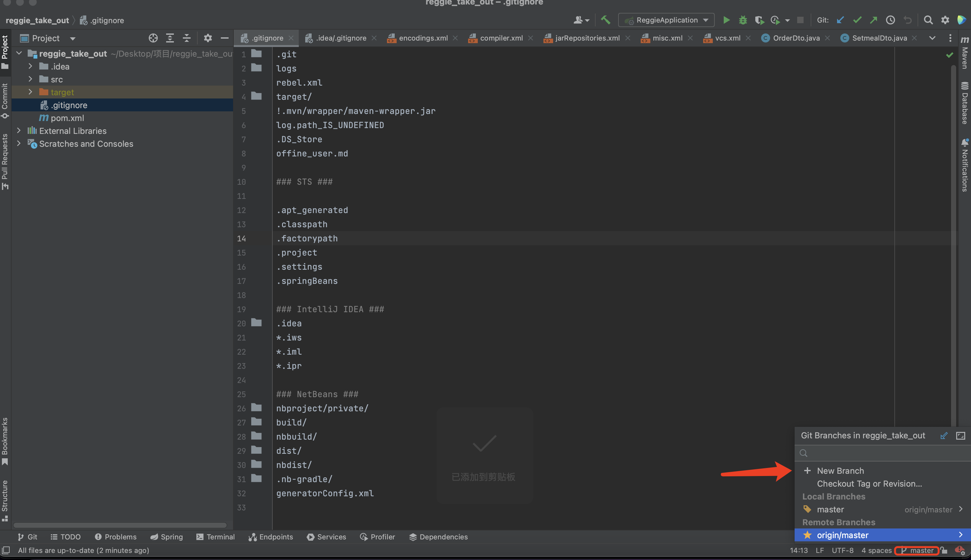Screen dimensions: 971x560
Task: Toggle the Maven tool window
Action: pos(965,54)
